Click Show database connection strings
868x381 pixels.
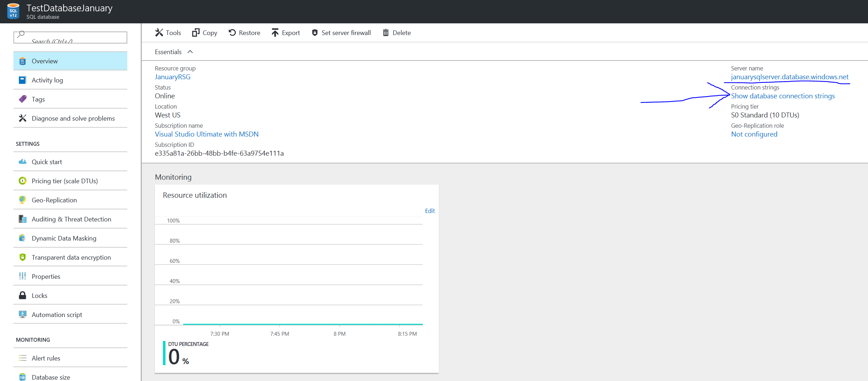(783, 96)
